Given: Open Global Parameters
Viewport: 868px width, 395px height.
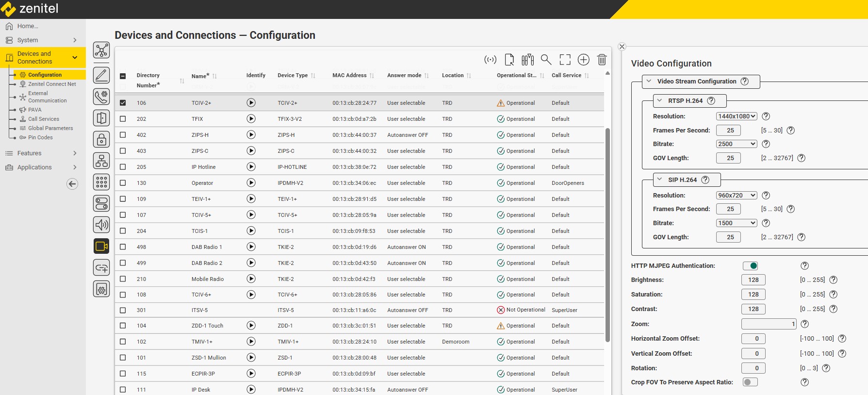Looking at the screenshot, I should [x=50, y=128].
